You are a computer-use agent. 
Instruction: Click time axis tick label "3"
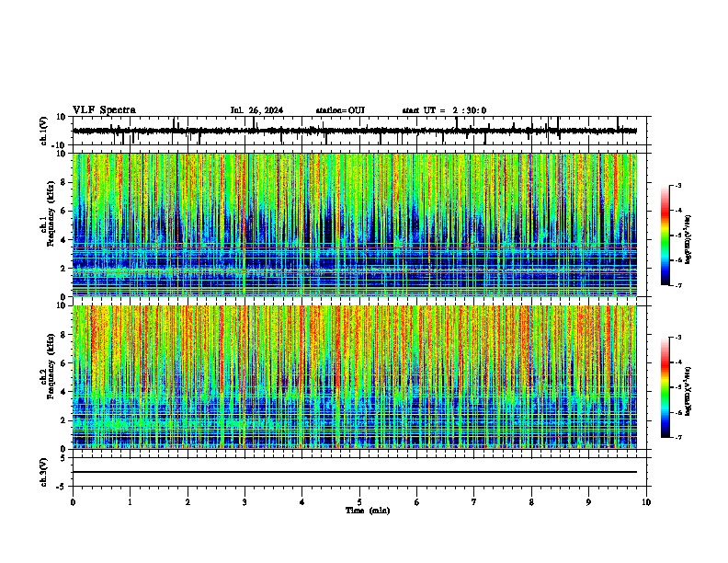245,502
